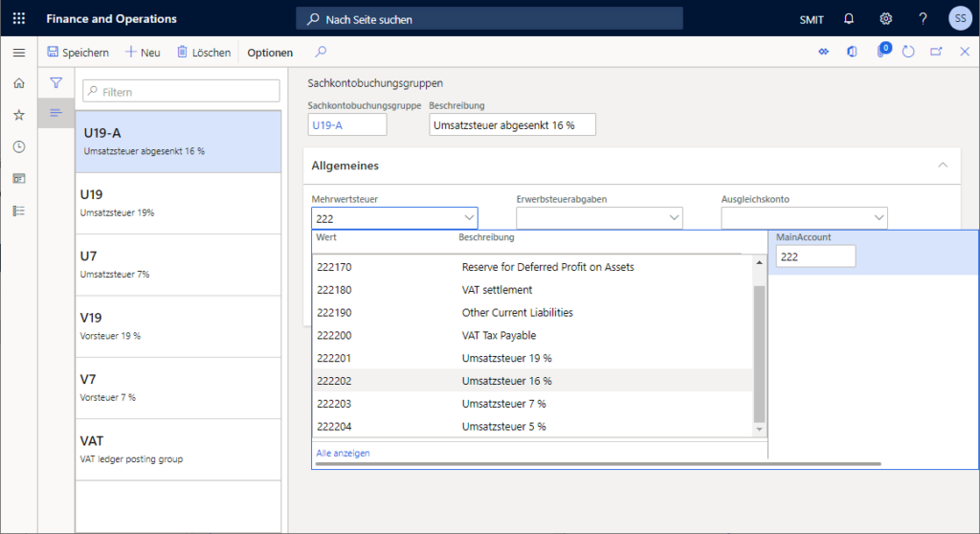Click the Beschreibung column header in lookup

[x=486, y=237]
